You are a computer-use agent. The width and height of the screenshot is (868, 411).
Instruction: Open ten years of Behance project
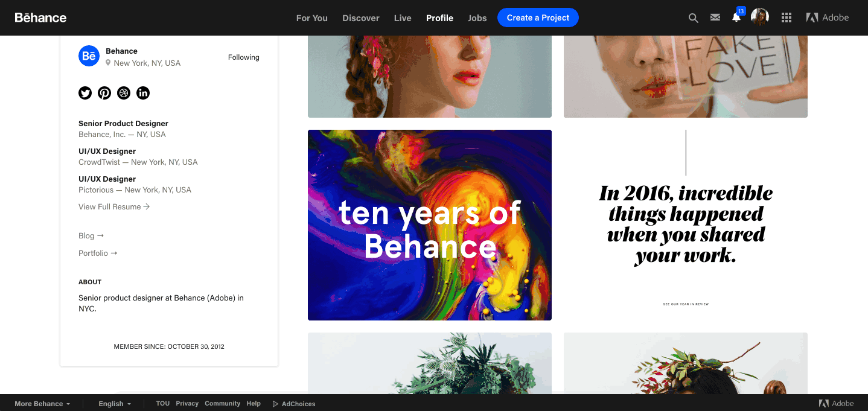click(x=430, y=225)
